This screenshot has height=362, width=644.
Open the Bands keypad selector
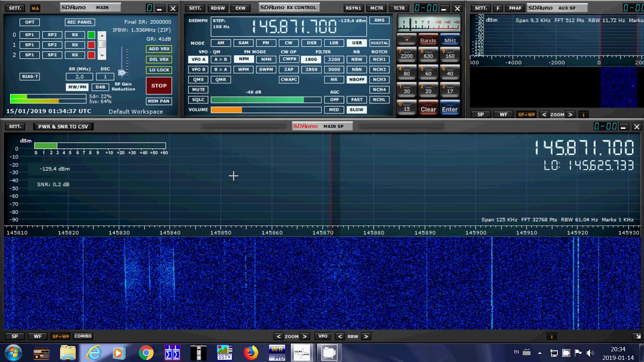428,40
